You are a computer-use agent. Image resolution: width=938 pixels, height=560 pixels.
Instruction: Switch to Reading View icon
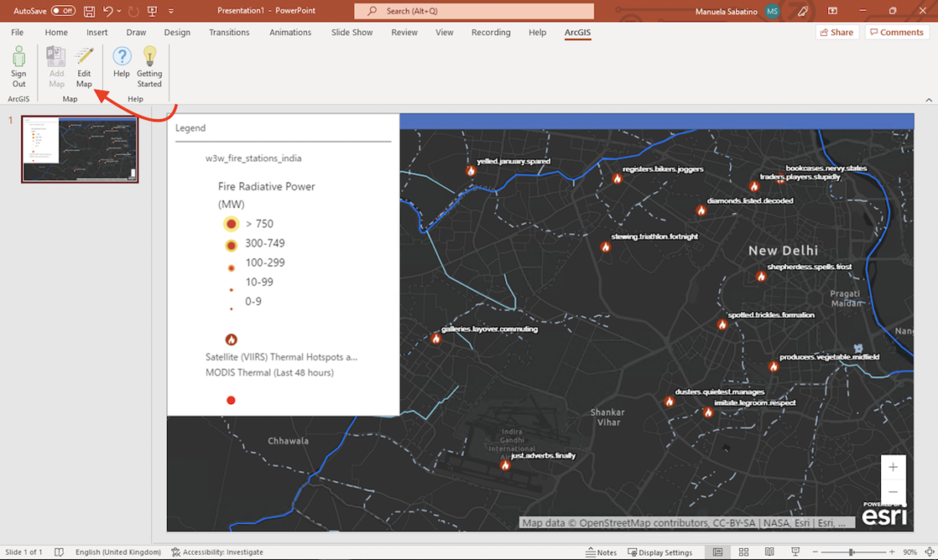769,552
